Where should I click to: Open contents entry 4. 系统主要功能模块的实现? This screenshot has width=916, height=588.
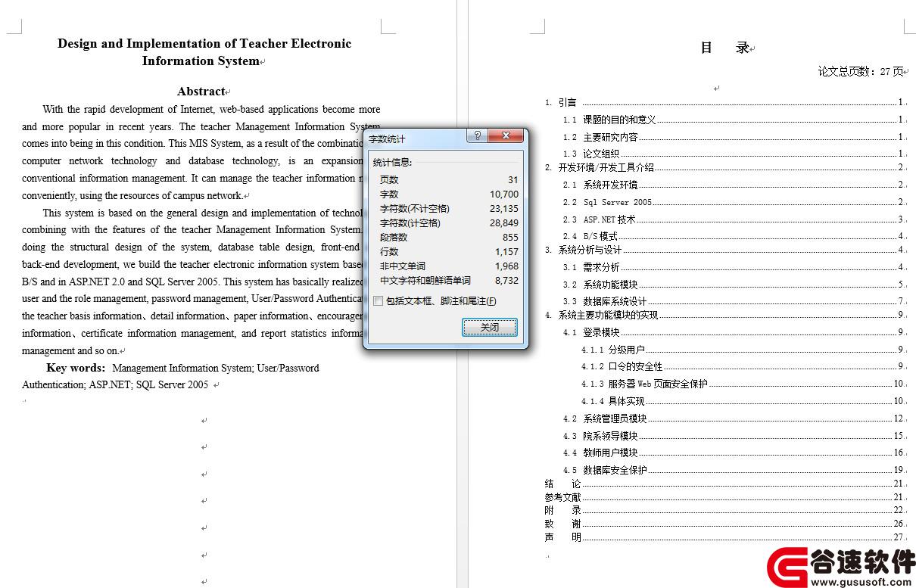pos(724,315)
